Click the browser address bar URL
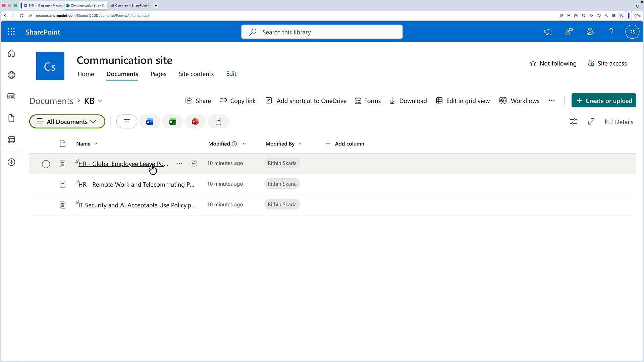Image resolution: width=644 pixels, height=362 pixels. click(x=93, y=15)
